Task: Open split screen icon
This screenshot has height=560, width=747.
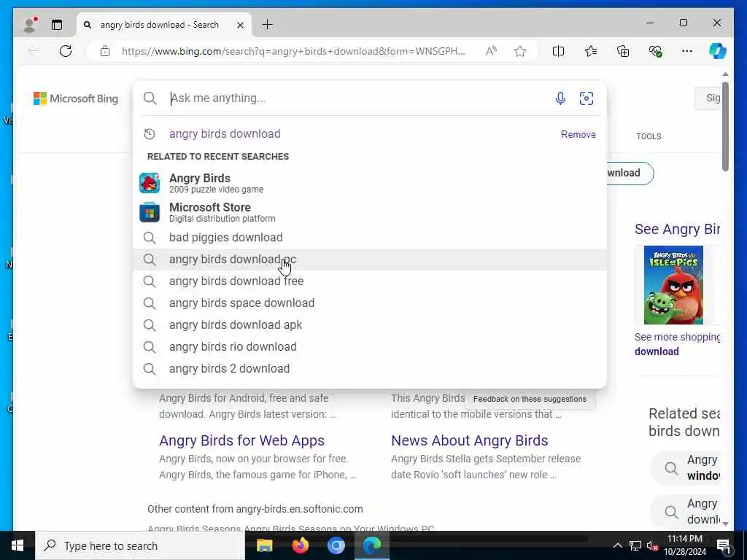Action: point(558,51)
